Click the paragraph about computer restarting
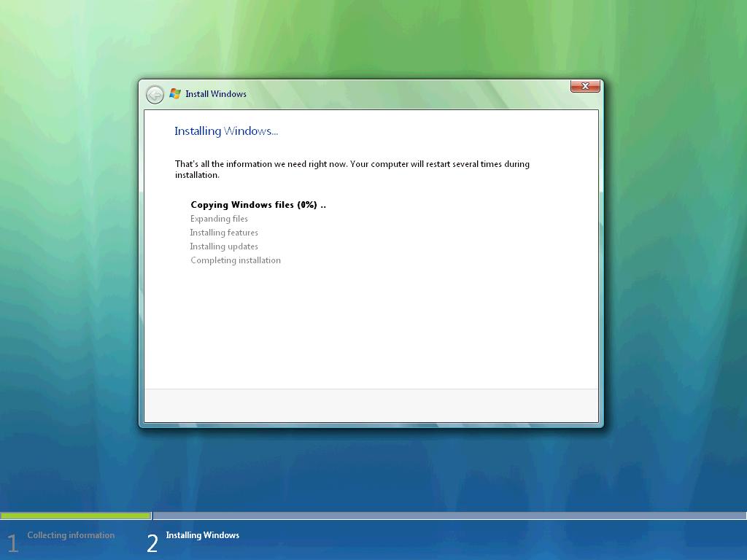This screenshot has height=560, width=747. pos(352,169)
